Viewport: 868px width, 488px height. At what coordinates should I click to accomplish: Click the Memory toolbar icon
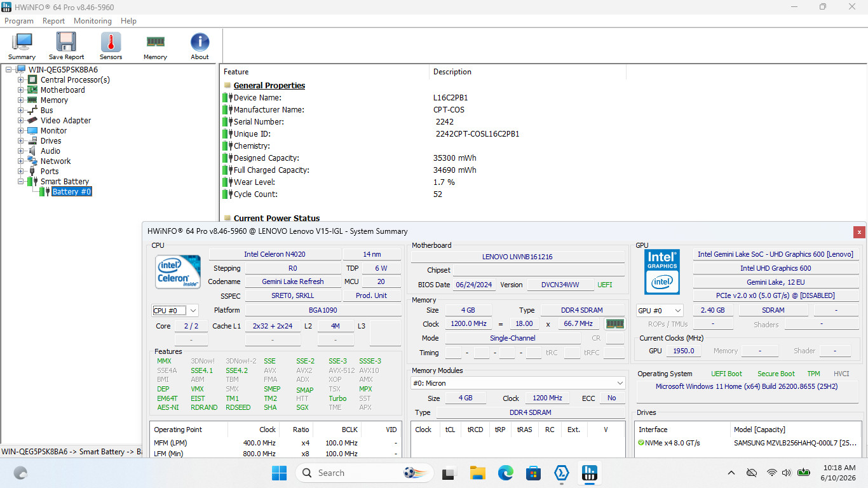[155, 46]
